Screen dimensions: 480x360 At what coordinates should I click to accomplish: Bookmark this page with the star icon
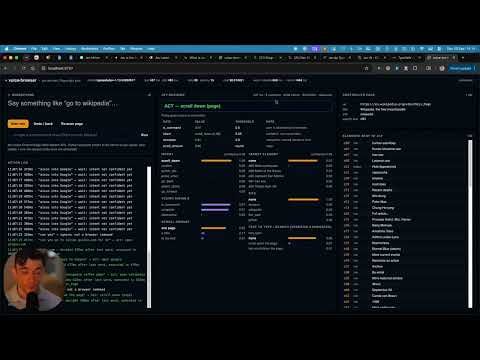point(366,68)
